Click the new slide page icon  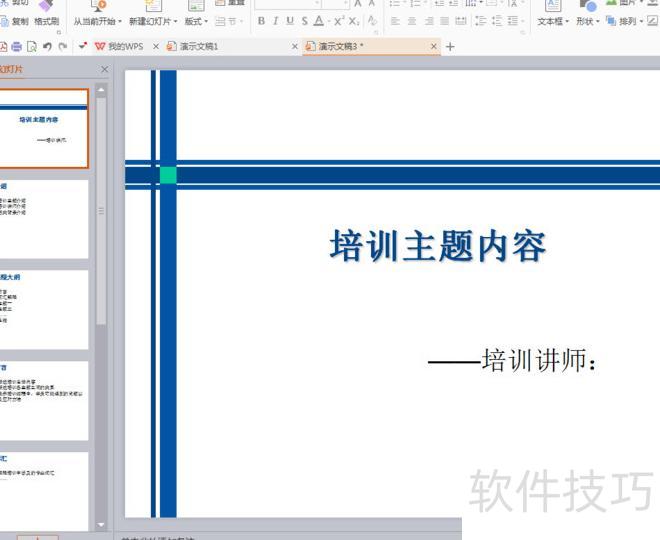(x=153, y=5)
